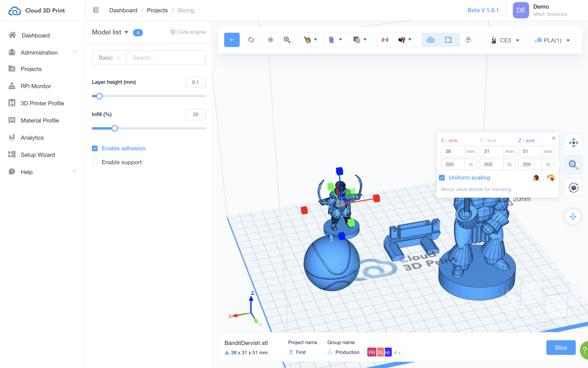588x368 pixels.
Task: Expand the Basic settings dropdown
Action: (109, 58)
